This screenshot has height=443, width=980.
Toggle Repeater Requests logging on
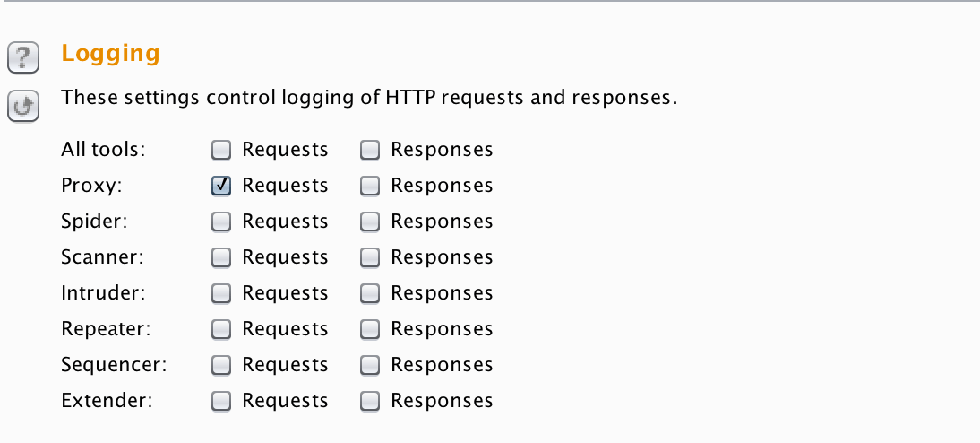pyautogui.click(x=220, y=329)
